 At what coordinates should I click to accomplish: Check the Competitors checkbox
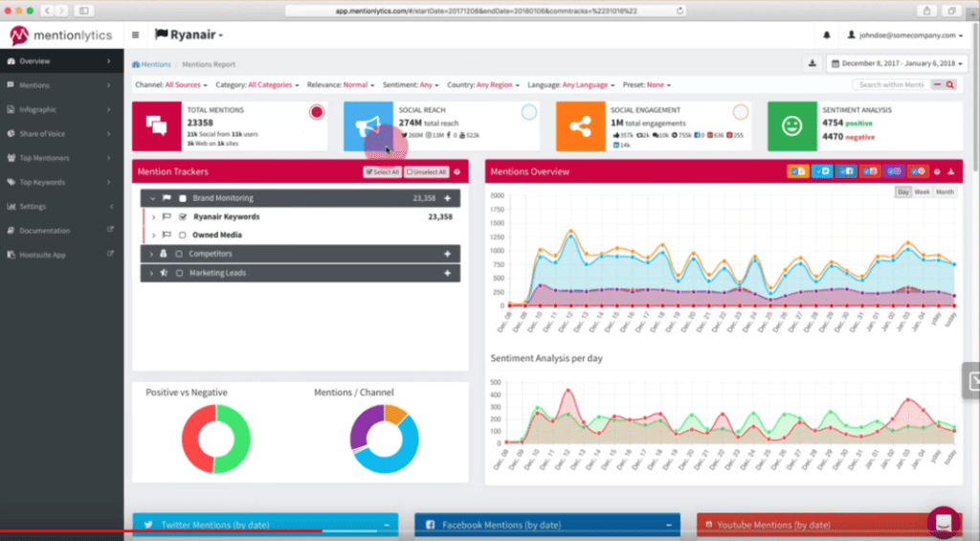[x=179, y=254]
